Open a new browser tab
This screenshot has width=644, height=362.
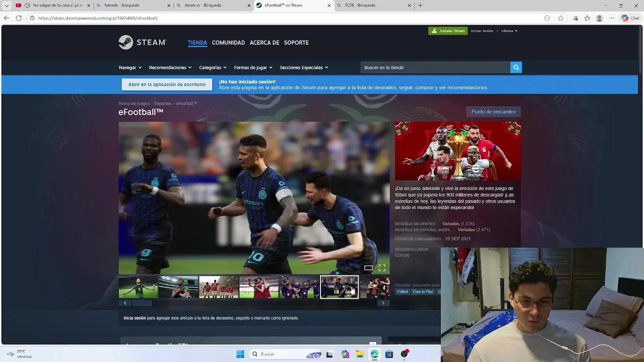(x=420, y=6)
